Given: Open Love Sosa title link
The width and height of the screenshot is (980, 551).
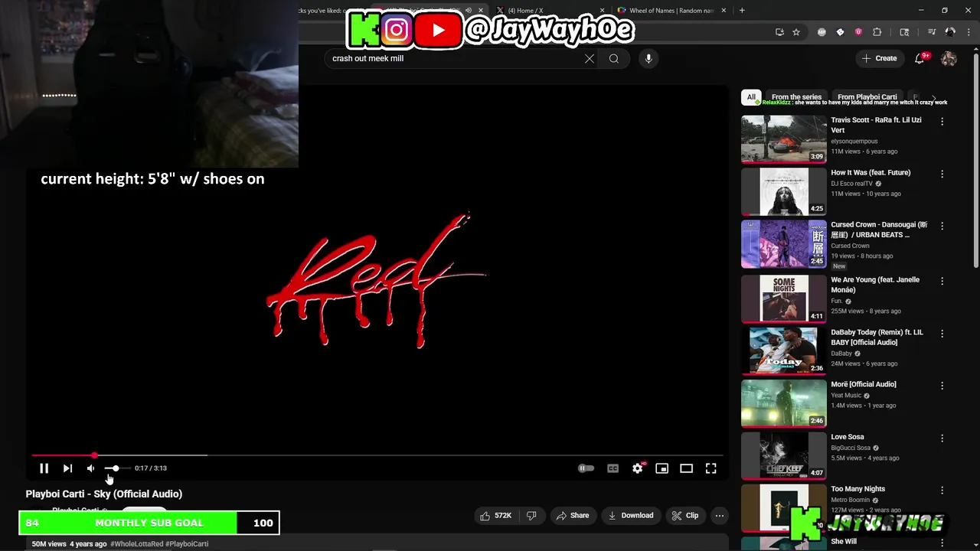Looking at the screenshot, I should click(x=848, y=437).
